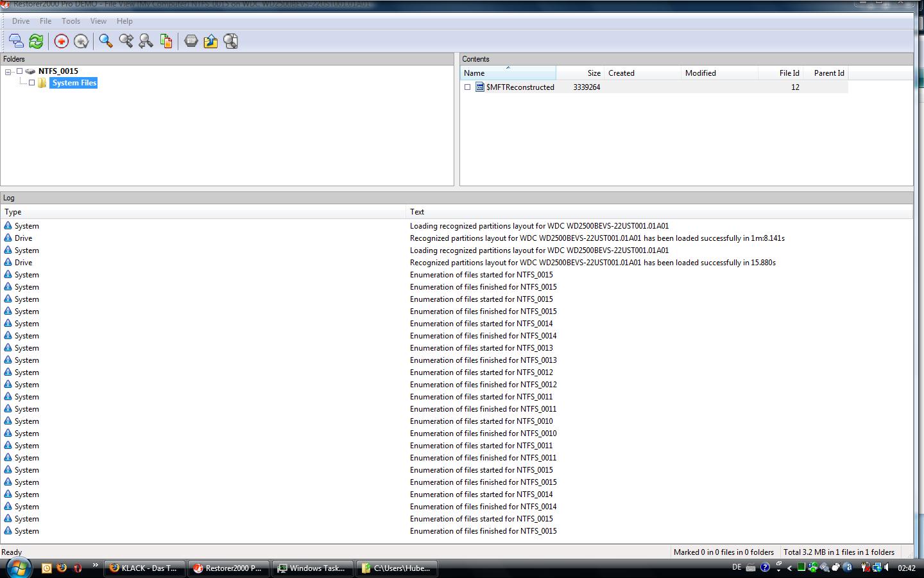Click status text Total 3.2 MB in 1 files
The image size is (924, 578).
click(x=839, y=552)
